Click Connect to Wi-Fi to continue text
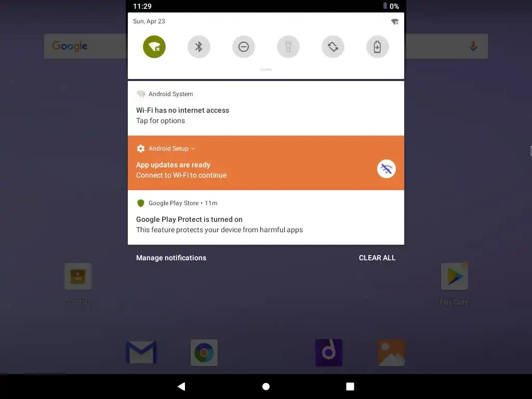Viewport: 532px width, 399px height. coord(181,176)
